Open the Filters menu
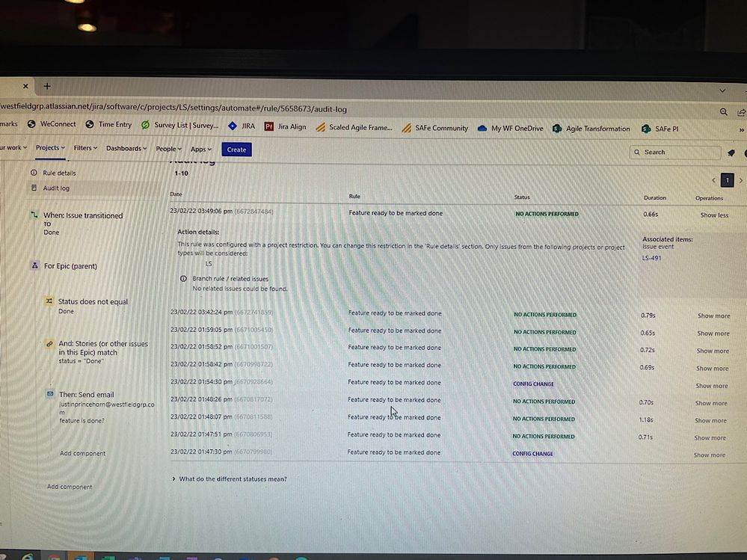Image resolution: width=747 pixels, height=560 pixels. [85, 148]
